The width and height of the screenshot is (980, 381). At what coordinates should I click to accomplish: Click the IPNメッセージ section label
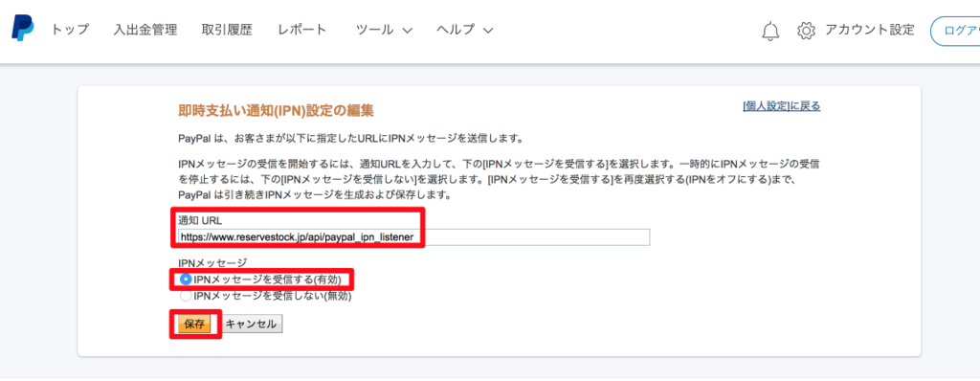pyautogui.click(x=212, y=262)
